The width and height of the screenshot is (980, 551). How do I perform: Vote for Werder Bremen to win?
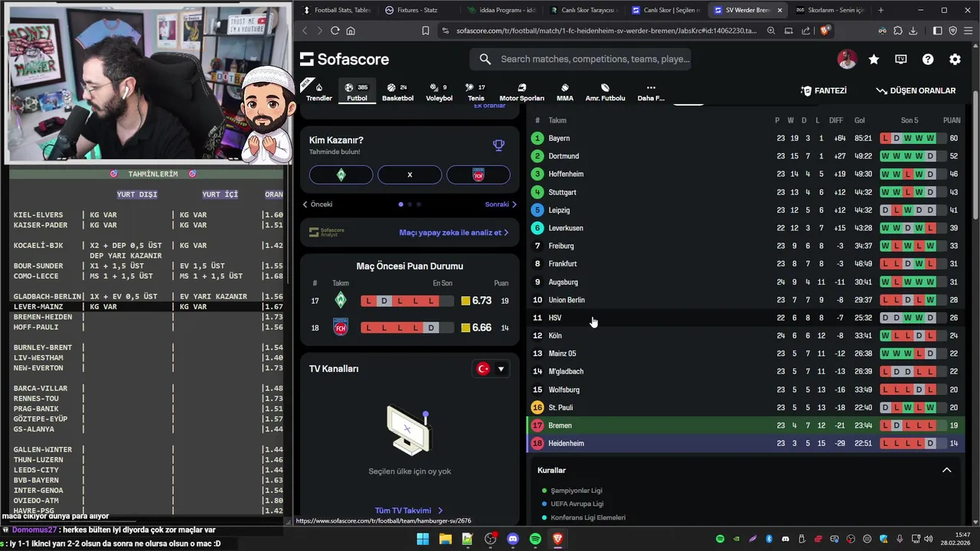point(341,174)
